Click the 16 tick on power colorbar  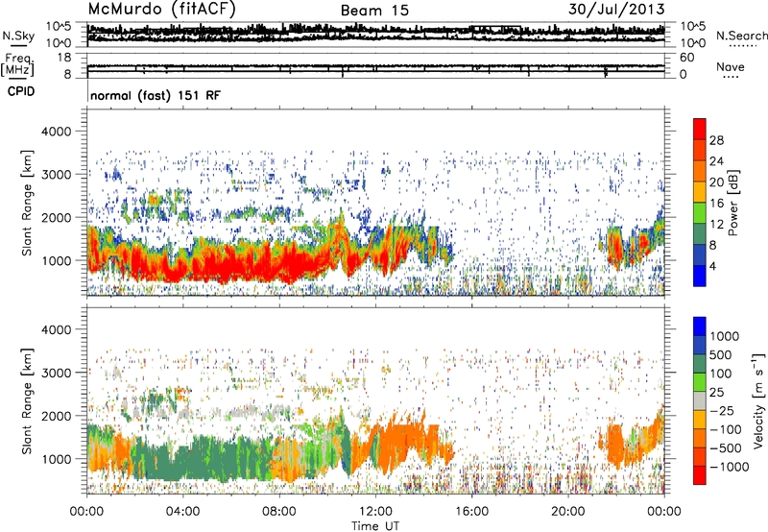pos(716,204)
